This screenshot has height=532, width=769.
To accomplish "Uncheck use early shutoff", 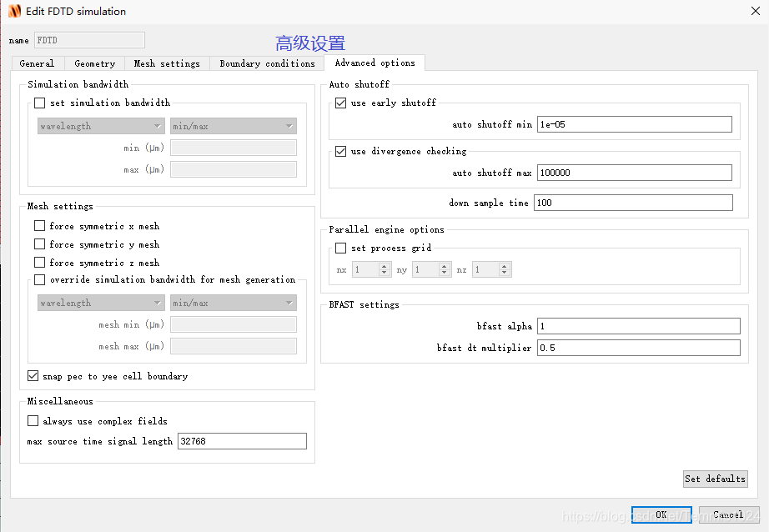I will point(340,103).
